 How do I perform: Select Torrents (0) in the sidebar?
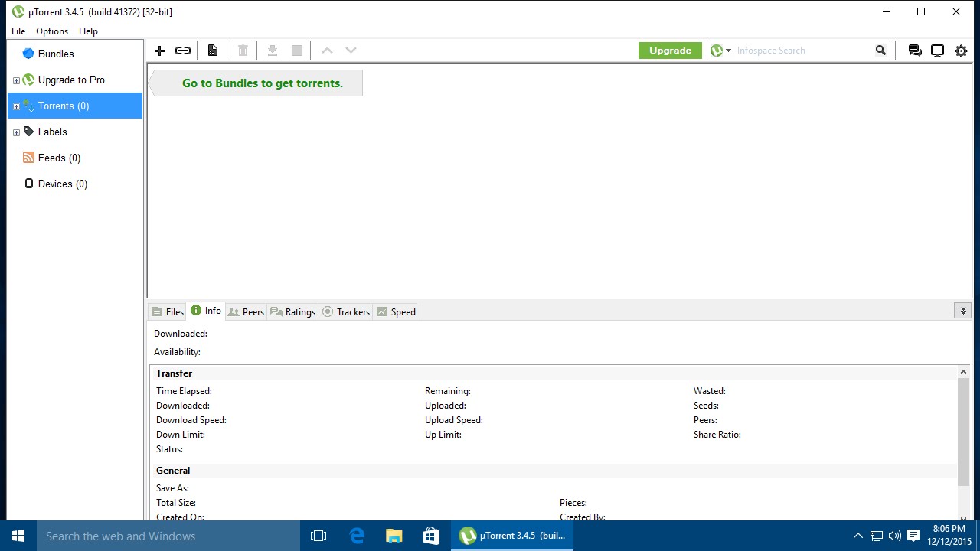point(75,106)
